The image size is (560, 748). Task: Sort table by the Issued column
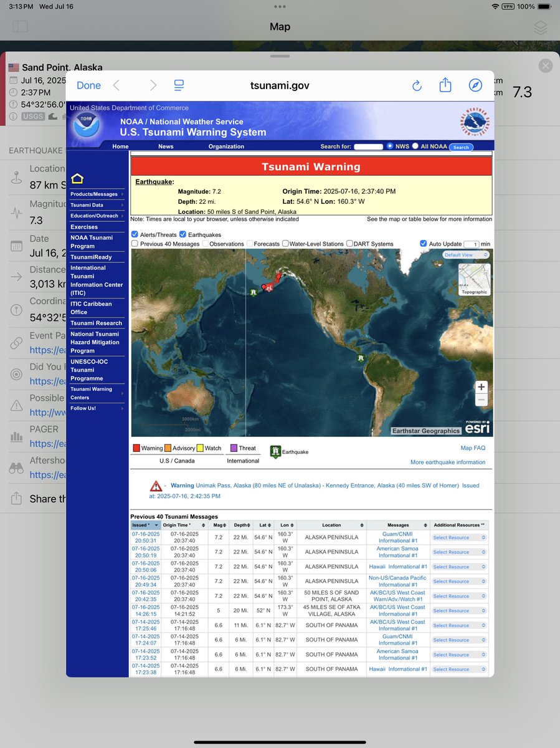(x=146, y=525)
